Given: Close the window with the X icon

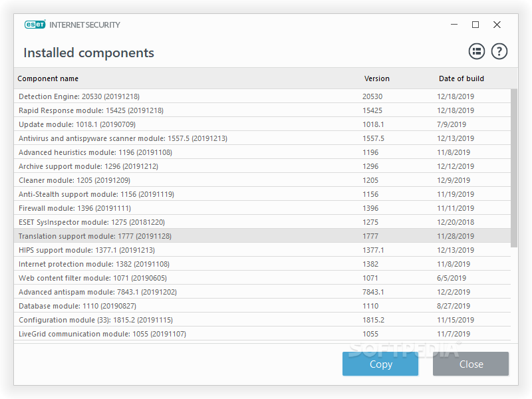Looking at the screenshot, I should point(497,25).
